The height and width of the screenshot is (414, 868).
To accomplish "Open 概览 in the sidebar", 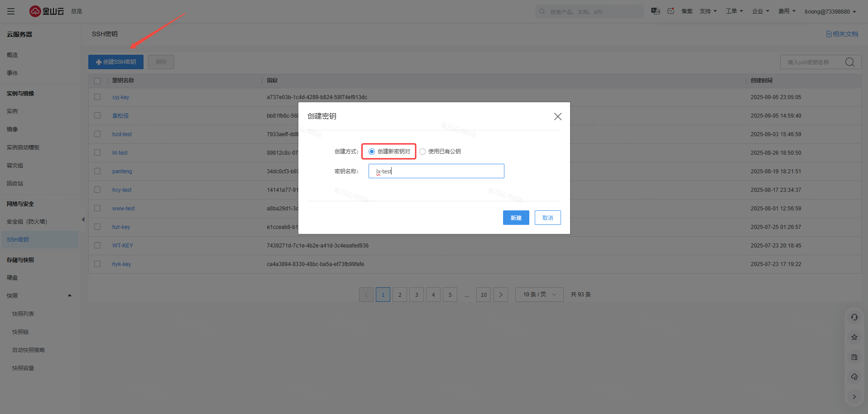I will coord(12,55).
